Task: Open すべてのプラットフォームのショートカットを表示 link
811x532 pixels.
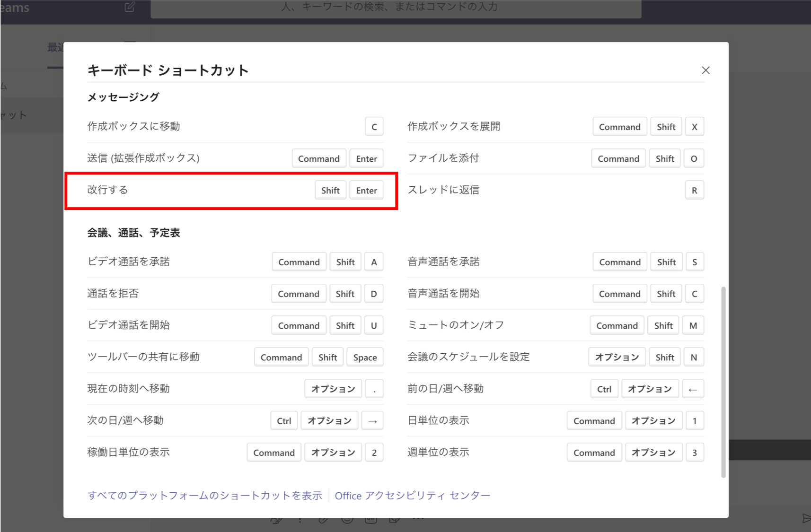Action: click(204, 496)
